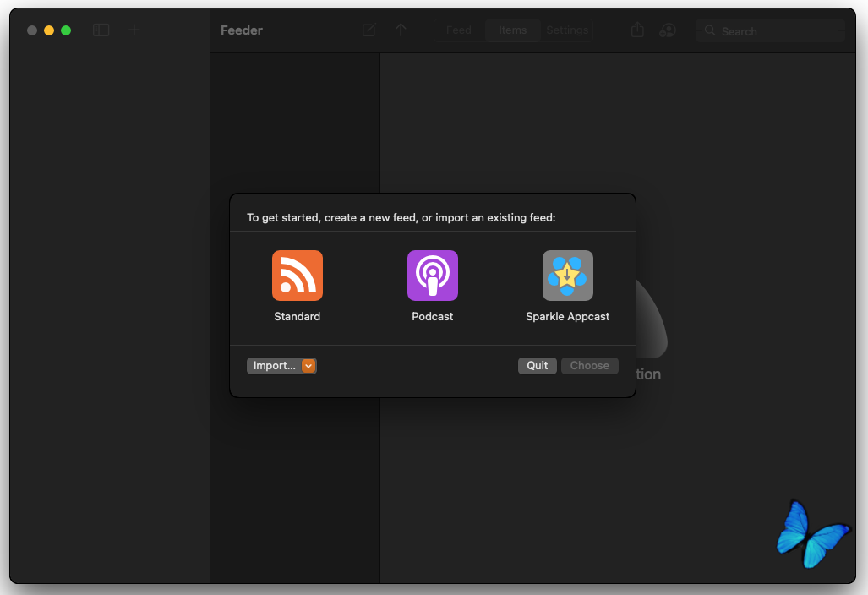Click the Choose button

tap(590, 366)
